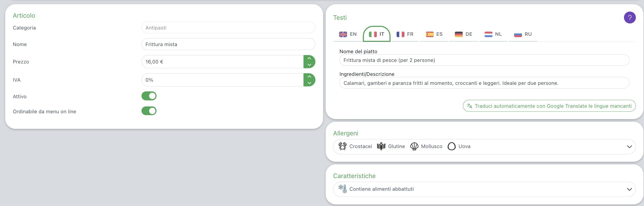Viewport: 644px width, 206px height.
Task: Click the frozen food thermometer icon
Action: (x=343, y=189)
